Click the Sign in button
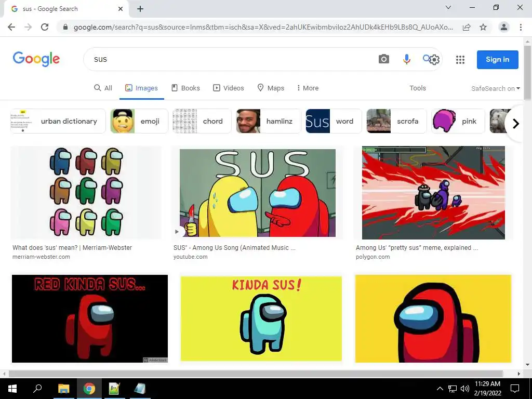532x399 pixels. (x=497, y=60)
